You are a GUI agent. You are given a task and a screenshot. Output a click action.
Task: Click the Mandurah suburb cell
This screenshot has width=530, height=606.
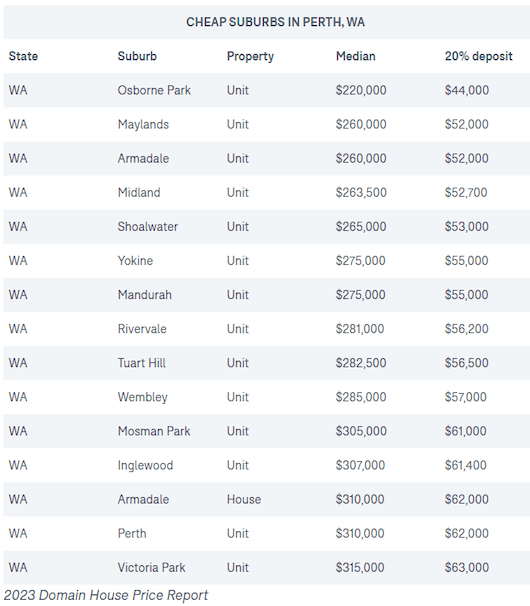coord(144,294)
